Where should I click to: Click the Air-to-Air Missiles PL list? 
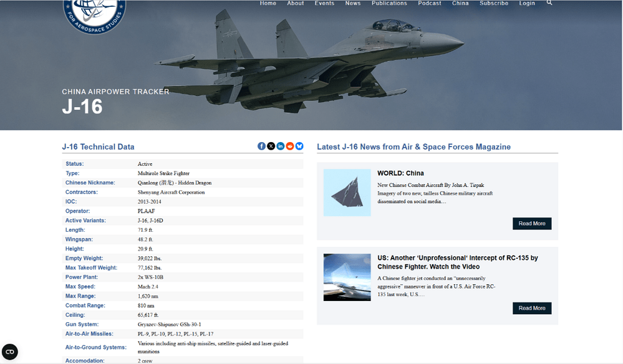click(x=175, y=334)
